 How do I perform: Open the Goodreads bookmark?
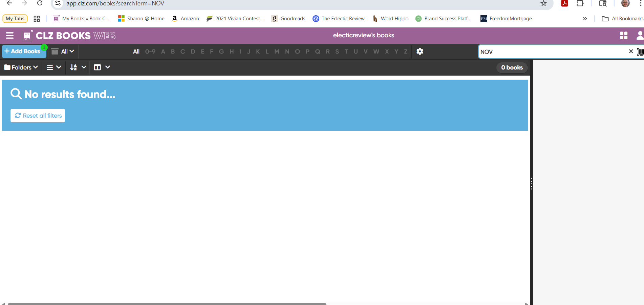[x=288, y=19]
